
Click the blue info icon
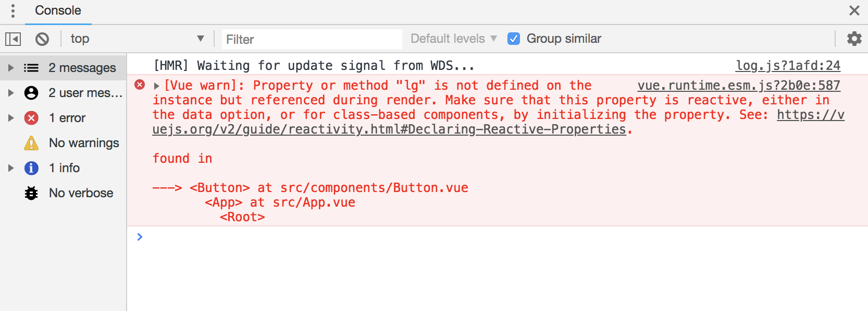tap(31, 168)
